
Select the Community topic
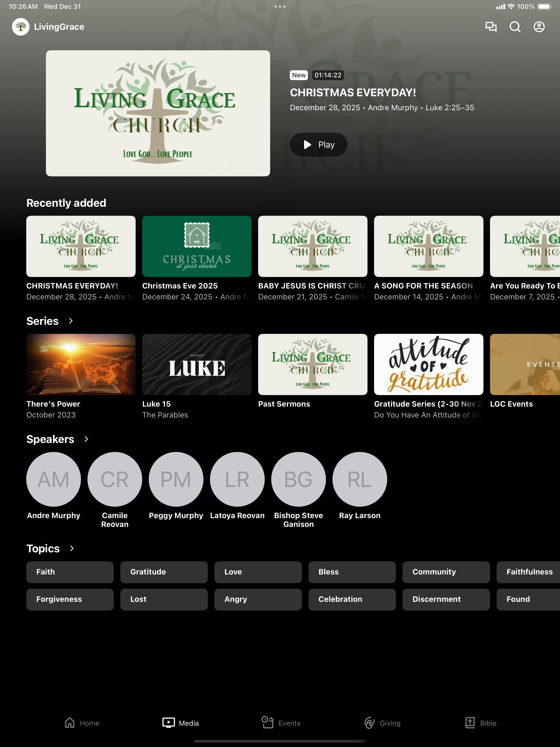tap(446, 572)
